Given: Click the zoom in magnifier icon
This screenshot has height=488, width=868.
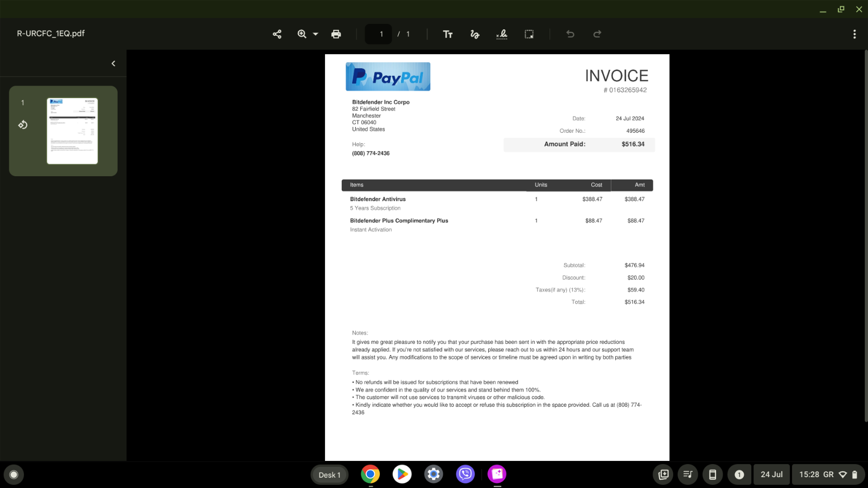Looking at the screenshot, I should pyautogui.click(x=302, y=34).
